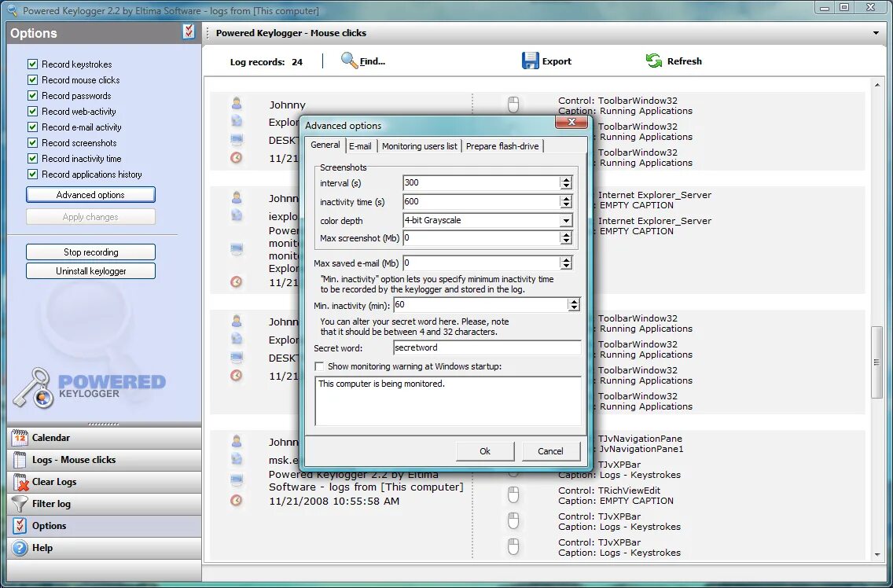Click the Log records: 24 label

(x=266, y=62)
